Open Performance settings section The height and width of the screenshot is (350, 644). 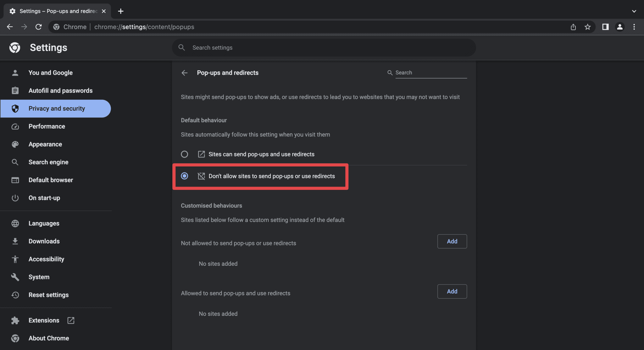click(47, 126)
